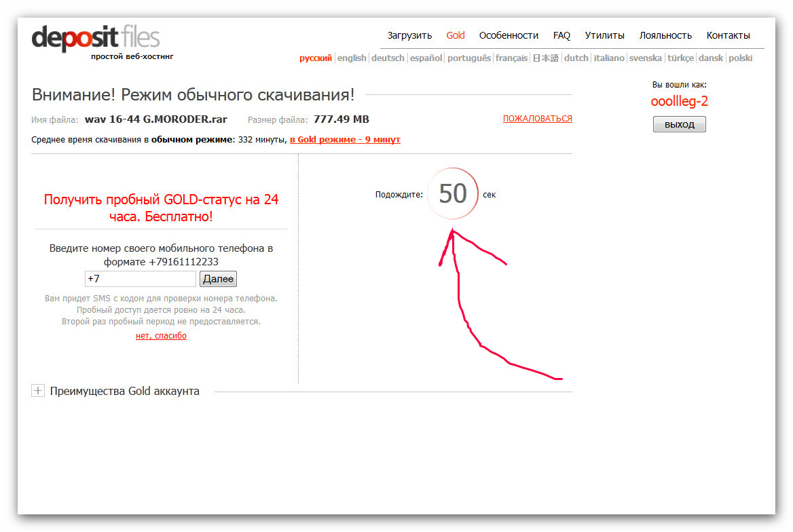Open the Загрузить menu item
Viewport: 793px width, 532px height.
click(x=409, y=35)
